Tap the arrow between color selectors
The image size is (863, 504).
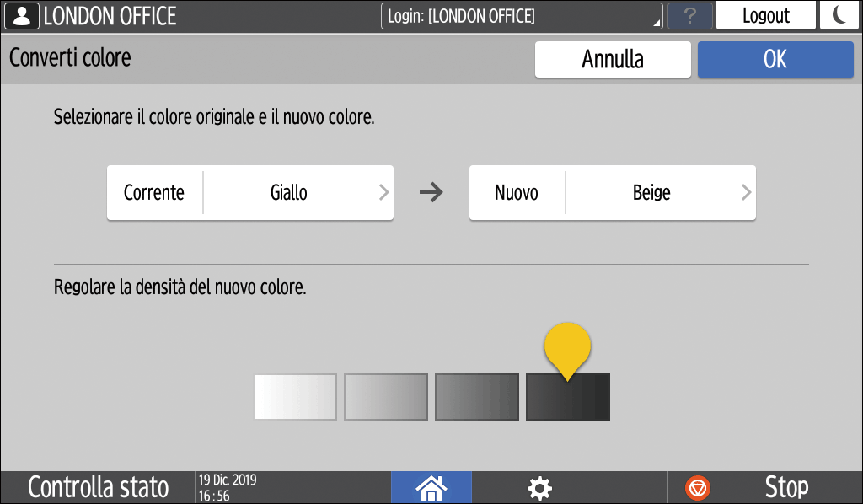click(x=431, y=192)
